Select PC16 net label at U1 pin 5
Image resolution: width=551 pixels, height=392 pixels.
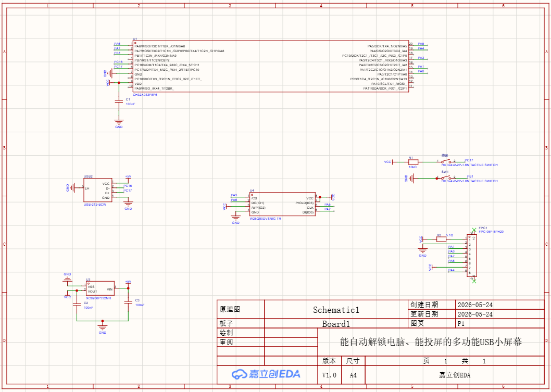[118, 62]
